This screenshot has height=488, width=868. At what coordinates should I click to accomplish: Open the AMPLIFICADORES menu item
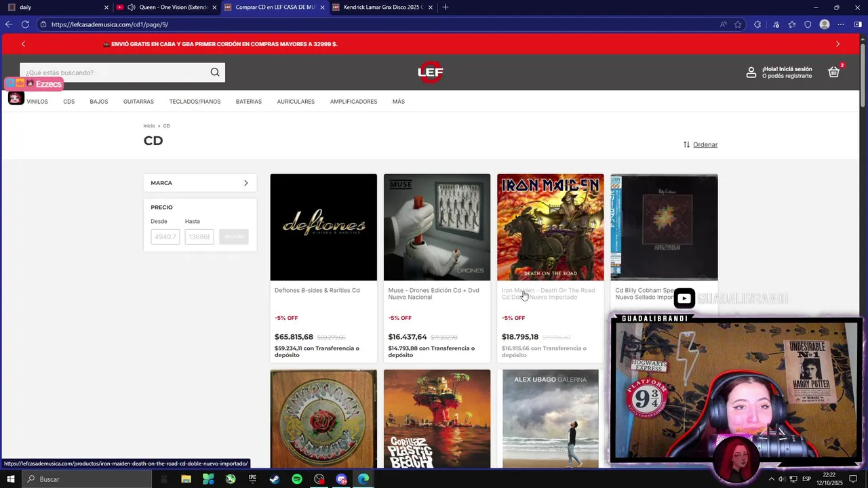coord(353,102)
